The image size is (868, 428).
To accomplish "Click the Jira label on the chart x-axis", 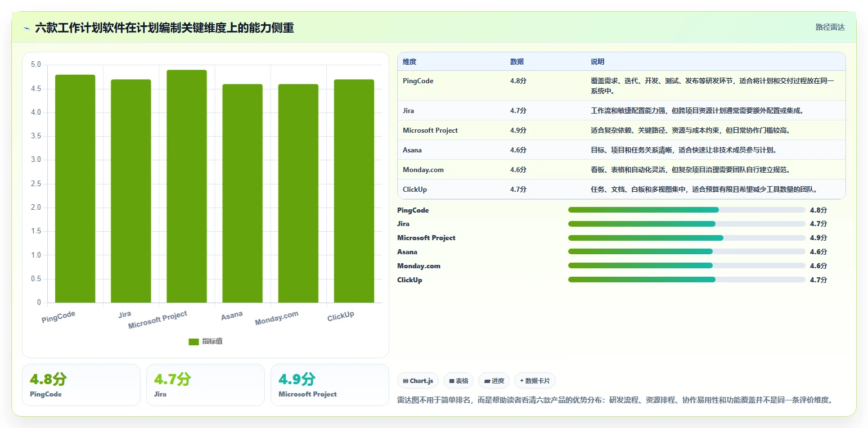I will click(x=125, y=314).
